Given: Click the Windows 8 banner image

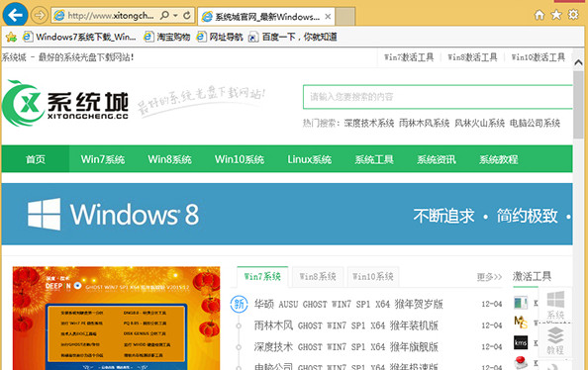Looking at the screenshot, I should pyautogui.click(x=287, y=214).
